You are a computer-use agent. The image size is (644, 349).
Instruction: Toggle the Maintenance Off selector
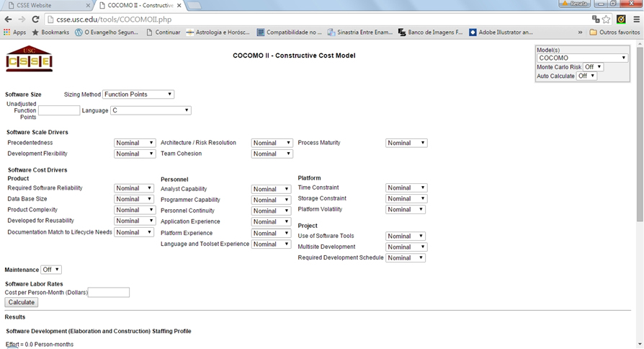point(51,270)
